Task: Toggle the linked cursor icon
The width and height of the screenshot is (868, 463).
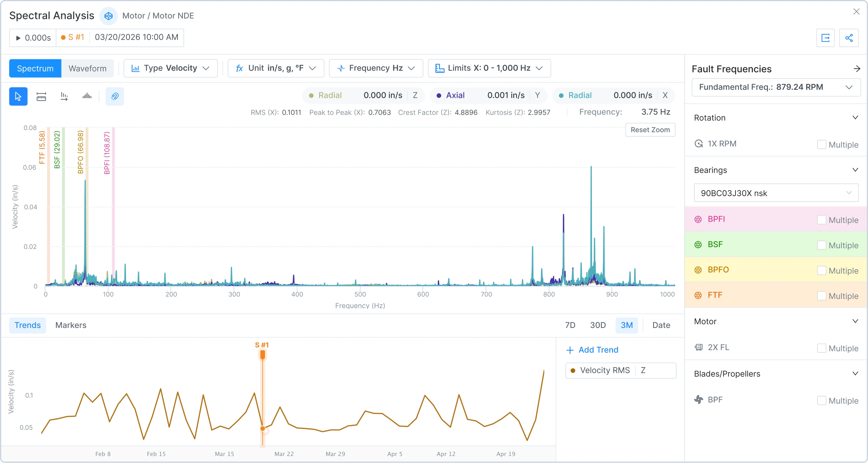Action: (115, 96)
